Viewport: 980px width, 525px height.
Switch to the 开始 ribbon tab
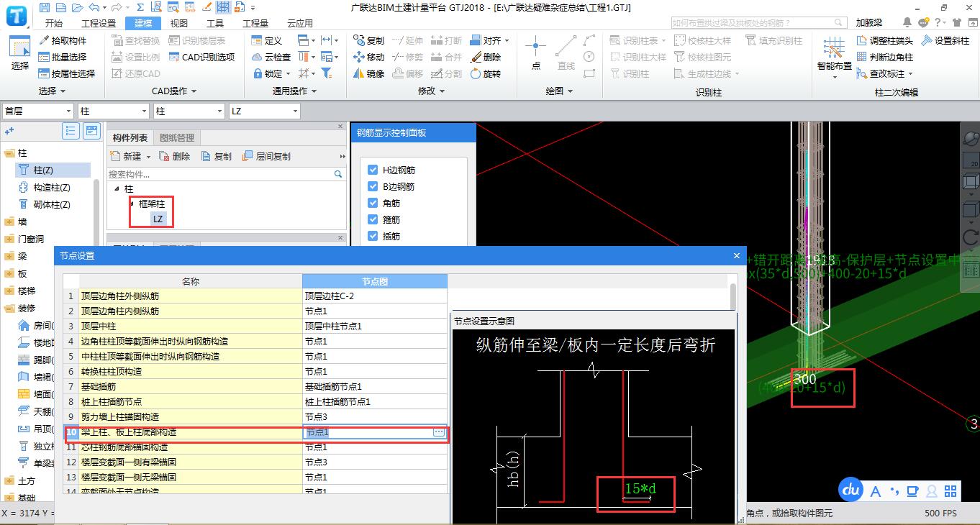click(53, 23)
